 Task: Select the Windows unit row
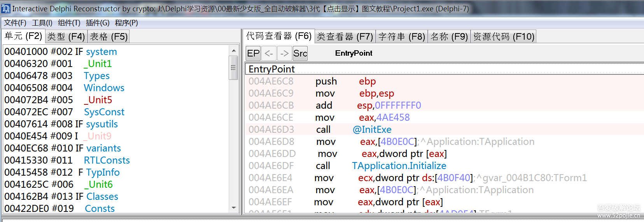pos(116,88)
